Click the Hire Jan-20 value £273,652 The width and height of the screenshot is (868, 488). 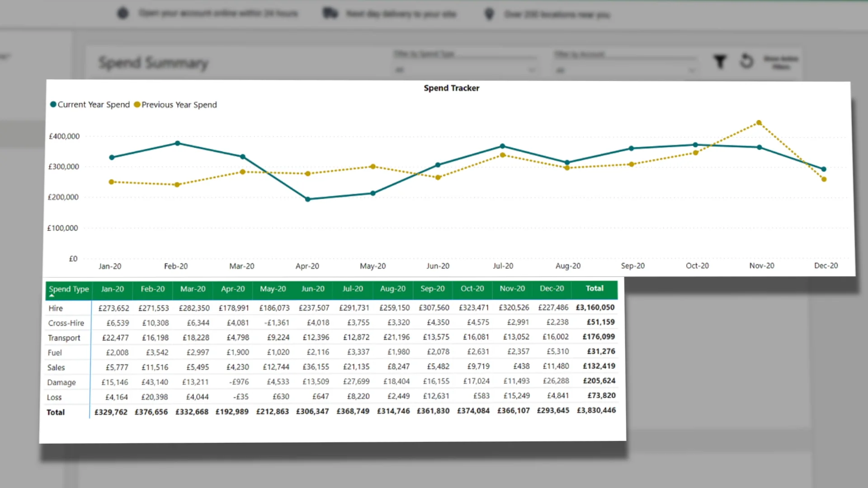tap(113, 308)
